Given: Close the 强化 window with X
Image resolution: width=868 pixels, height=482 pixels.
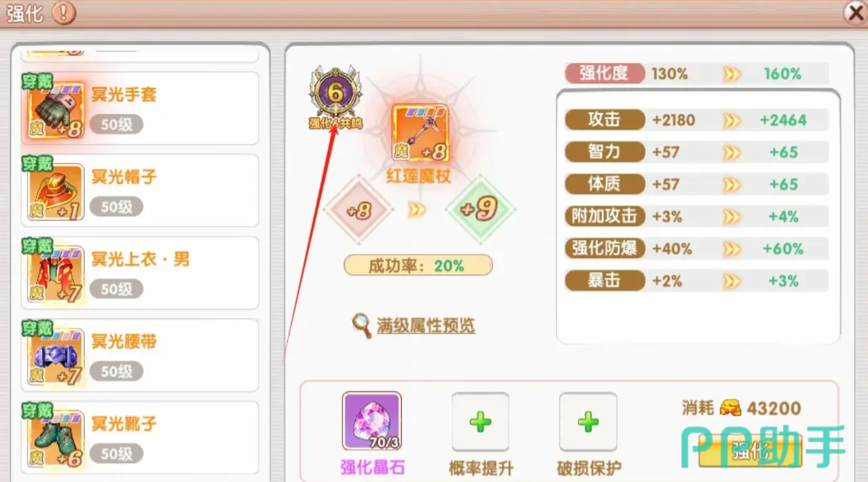Looking at the screenshot, I should pyautogui.click(x=855, y=13).
